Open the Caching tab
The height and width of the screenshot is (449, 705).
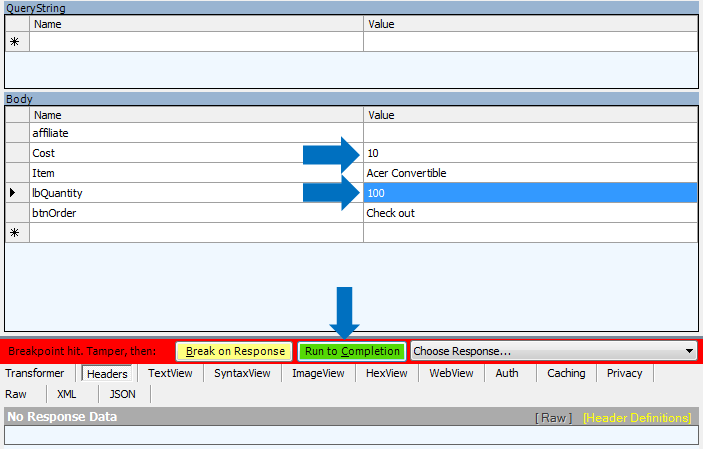click(566, 373)
